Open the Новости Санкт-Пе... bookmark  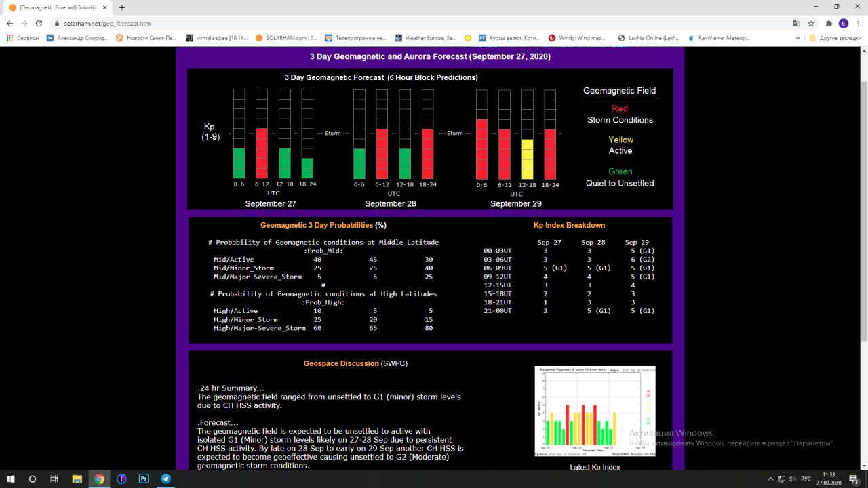coord(147,38)
